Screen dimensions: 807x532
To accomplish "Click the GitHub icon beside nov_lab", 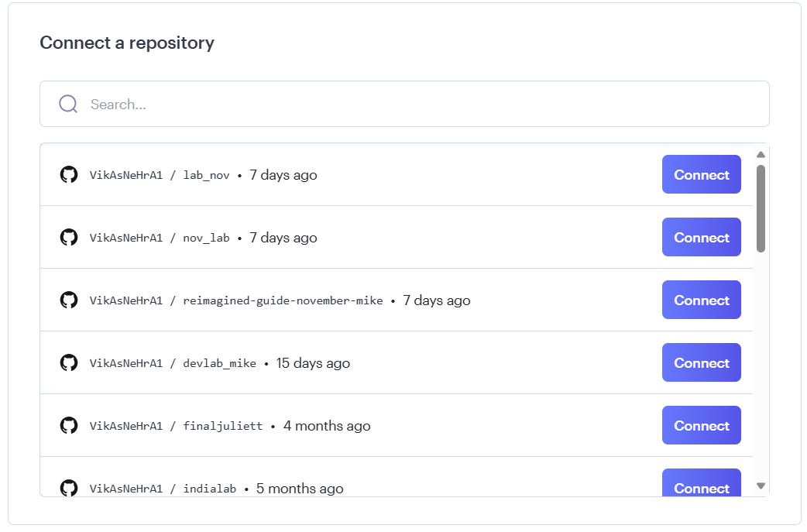I will 69,237.
